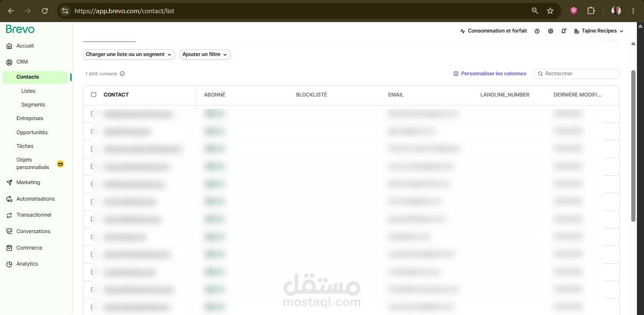
Task: Click the DERNIÈRE MODIFI... column header
Action: (577, 95)
